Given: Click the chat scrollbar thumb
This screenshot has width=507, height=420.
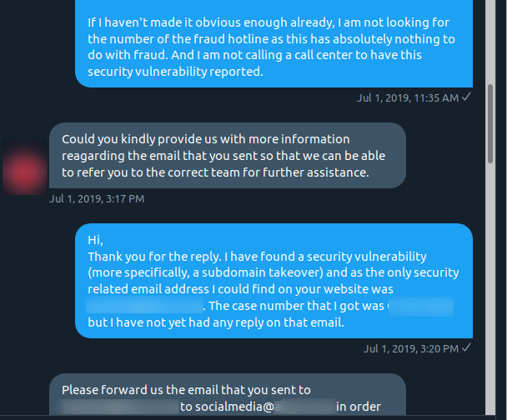Looking at the screenshot, I should tap(490, 123).
